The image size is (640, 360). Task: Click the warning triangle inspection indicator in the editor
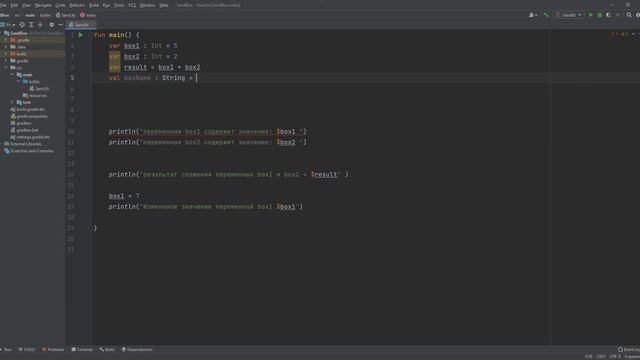point(624,34)
